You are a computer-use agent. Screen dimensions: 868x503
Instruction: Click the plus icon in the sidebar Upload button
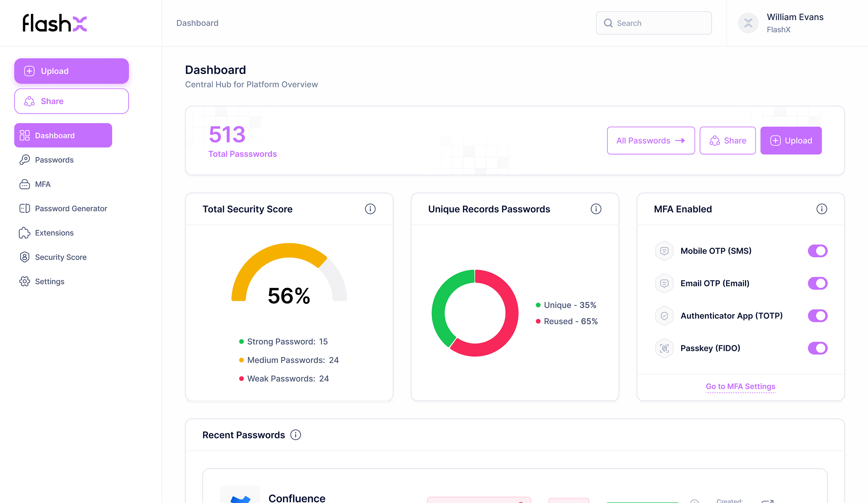(x=29, y=71)
